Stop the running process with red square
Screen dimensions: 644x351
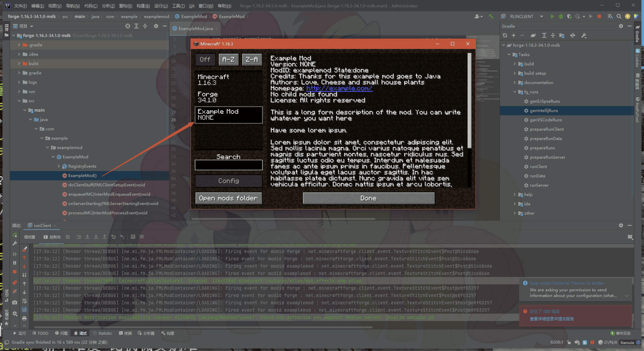pyautogui.click(x=599, y=16)
